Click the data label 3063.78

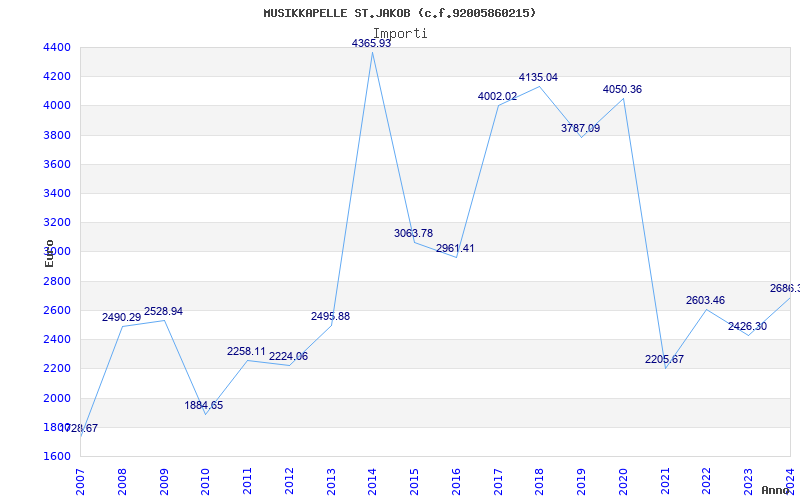pyautogui.click(x=413, y=233)
